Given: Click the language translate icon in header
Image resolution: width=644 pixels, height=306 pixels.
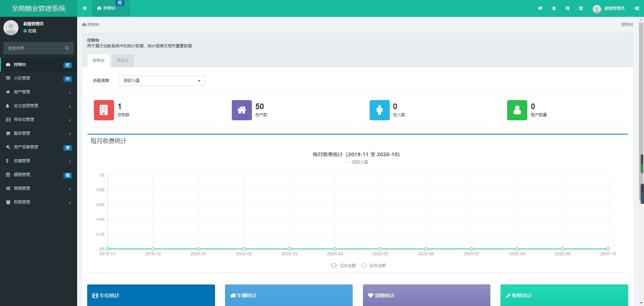Looking at the screenshot, I should tap(567, 8).
